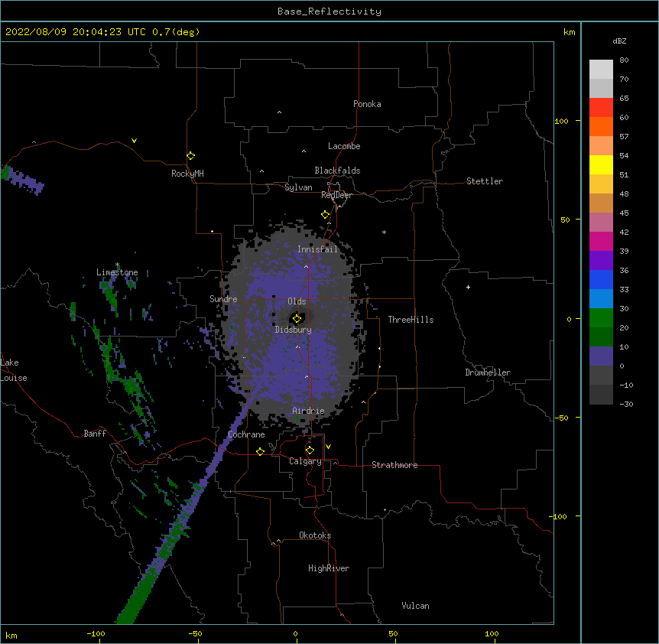Click the asterisk marker east of Innisfail
Screen dimensions: 659x644
[384, 233]
